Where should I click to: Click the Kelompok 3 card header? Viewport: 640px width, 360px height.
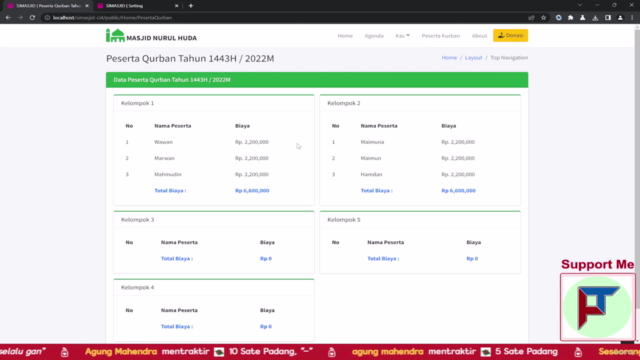coord(214,220)
